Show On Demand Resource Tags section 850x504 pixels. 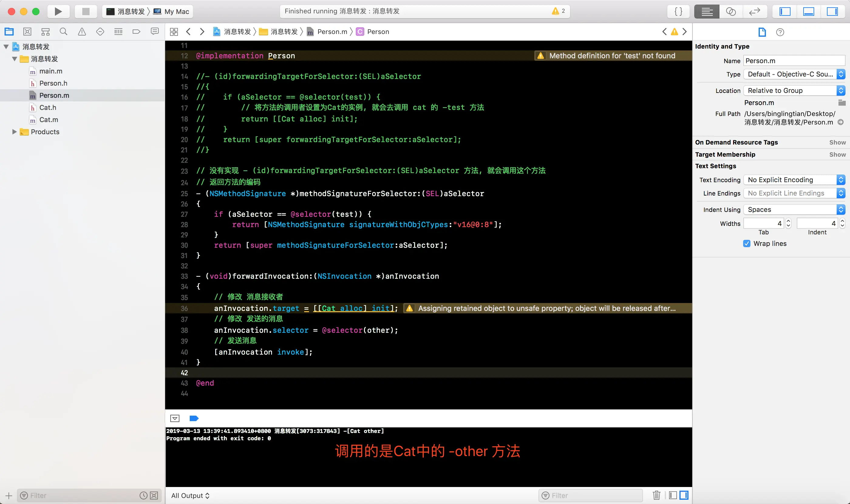tap(837, 142)
